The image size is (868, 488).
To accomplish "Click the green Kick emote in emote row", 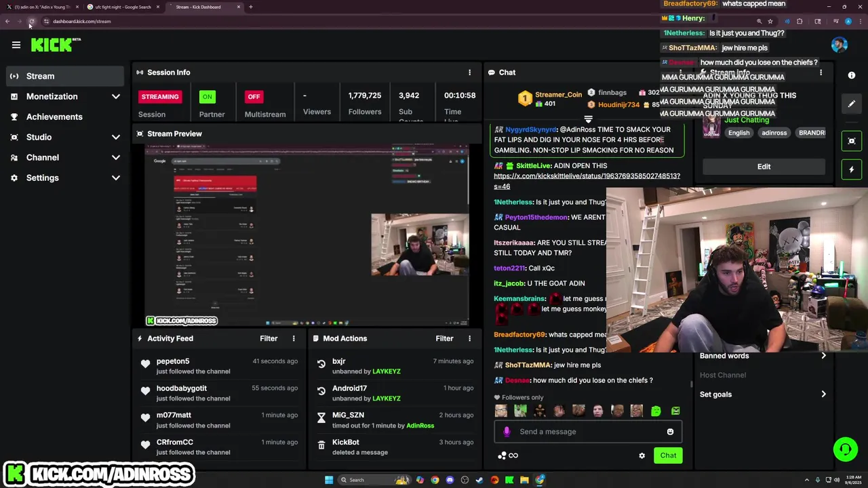I will [x=656, y=411].
